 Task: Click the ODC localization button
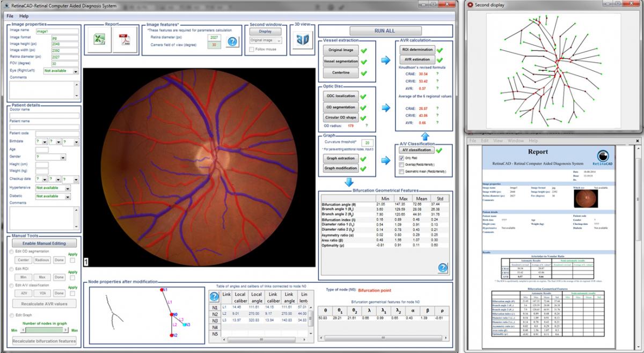coord(340,96)
